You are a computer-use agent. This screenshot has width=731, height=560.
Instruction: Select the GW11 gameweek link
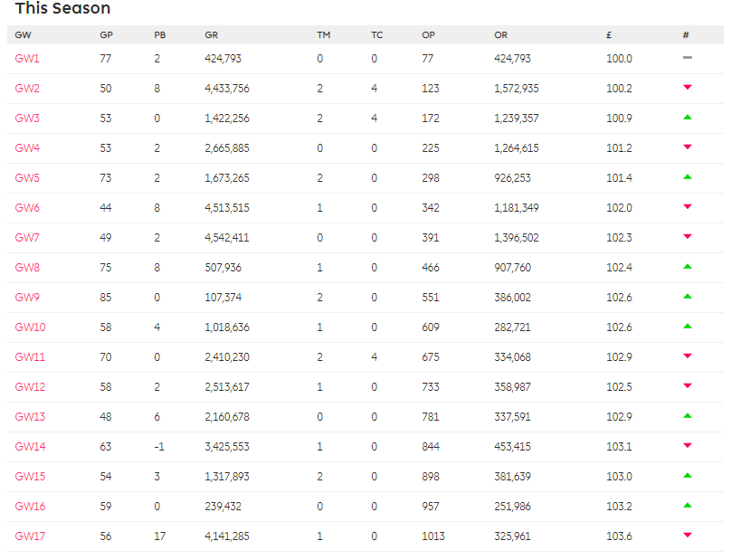point(29,356)
